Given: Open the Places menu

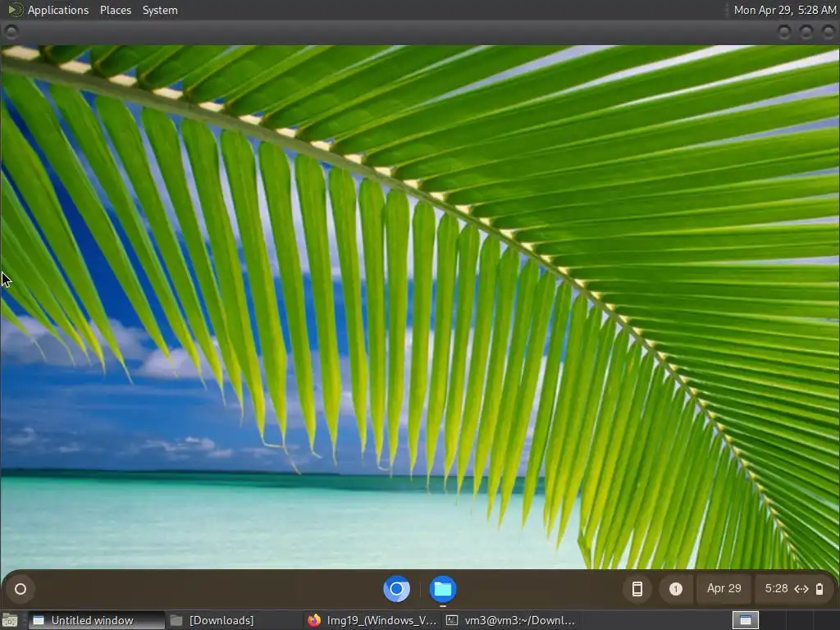Looking at the screenshot, I should (x=115, y=10).
